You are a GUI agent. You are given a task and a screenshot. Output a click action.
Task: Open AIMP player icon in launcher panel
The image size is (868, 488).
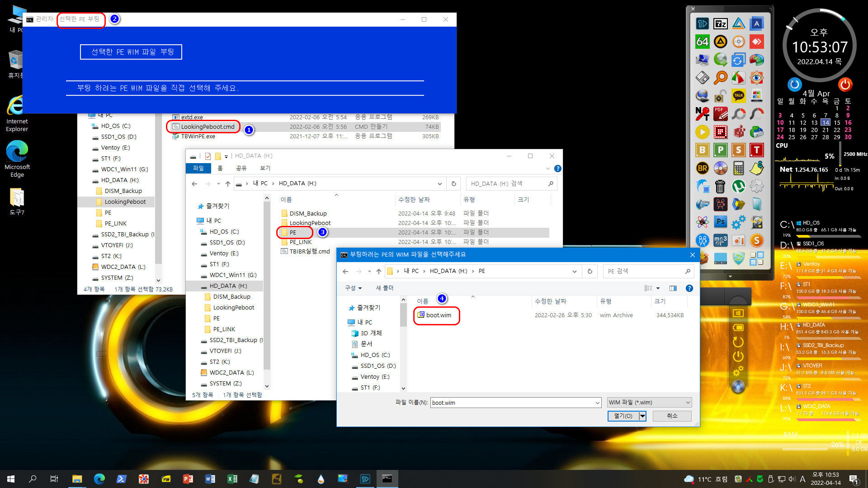(720, 42)
